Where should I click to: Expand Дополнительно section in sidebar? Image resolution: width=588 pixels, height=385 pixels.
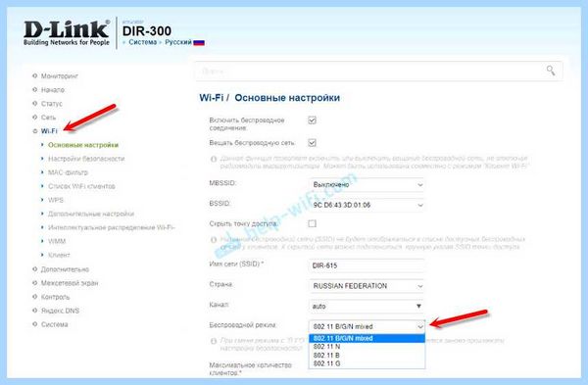(65, 269)
